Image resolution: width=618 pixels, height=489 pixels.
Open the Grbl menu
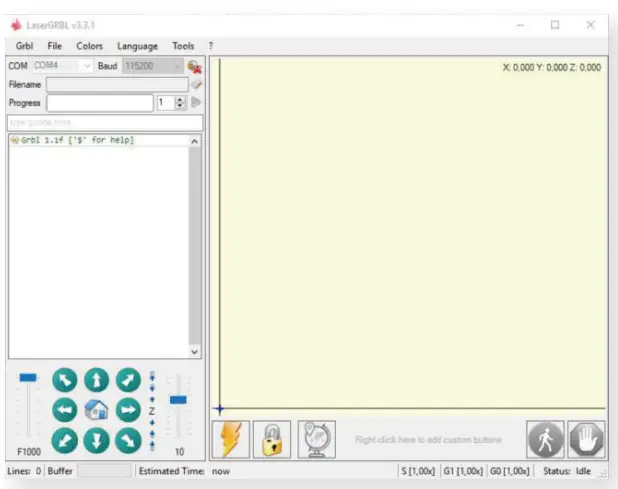pyautogui.click(x=24, y=46)
